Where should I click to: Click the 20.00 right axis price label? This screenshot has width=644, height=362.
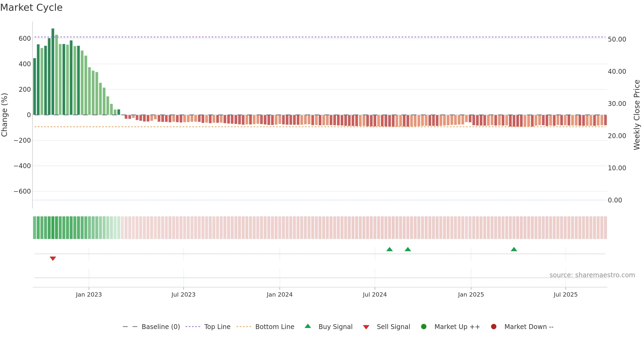click(x=617, y=136)
